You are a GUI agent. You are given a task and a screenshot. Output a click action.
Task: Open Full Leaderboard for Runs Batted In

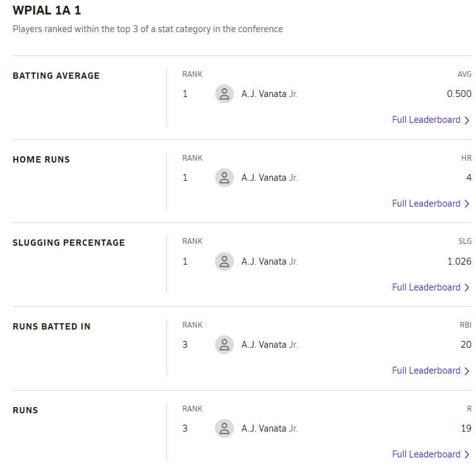(431, 370)
